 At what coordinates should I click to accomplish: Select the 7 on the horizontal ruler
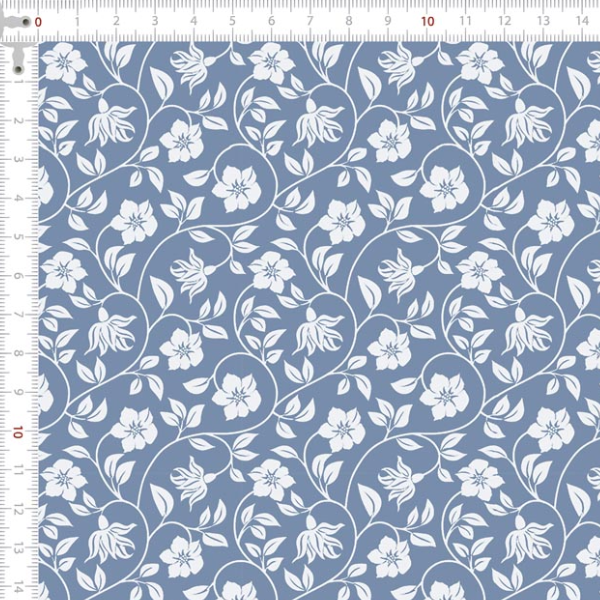310,21
